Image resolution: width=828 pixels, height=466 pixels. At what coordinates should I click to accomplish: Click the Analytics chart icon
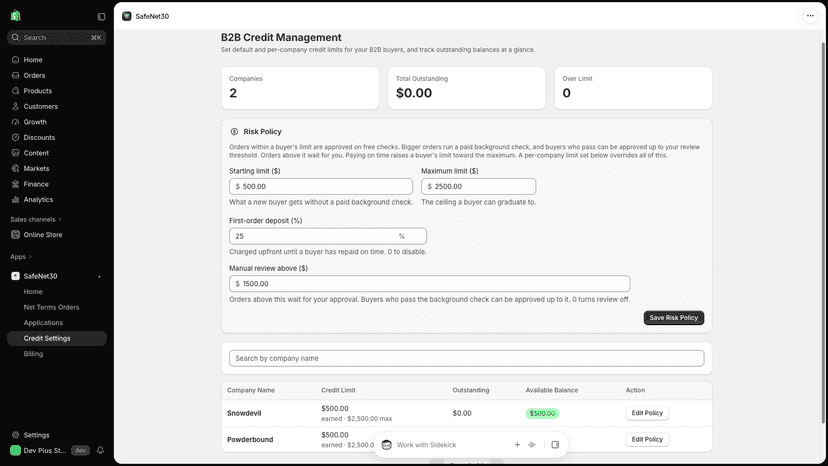[x=15, y=200]
